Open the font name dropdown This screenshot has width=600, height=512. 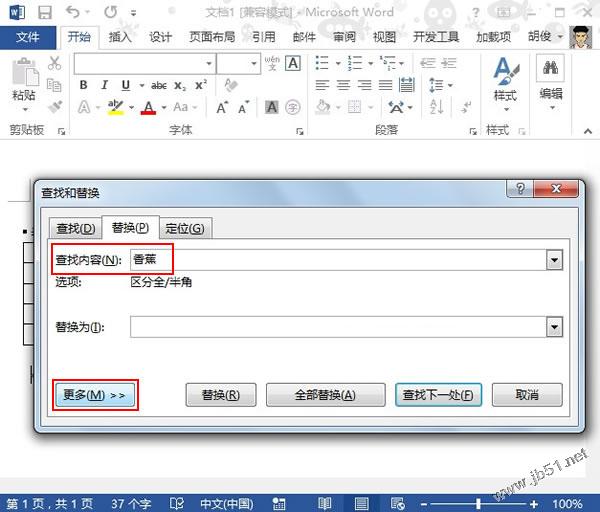click(209, 64)
